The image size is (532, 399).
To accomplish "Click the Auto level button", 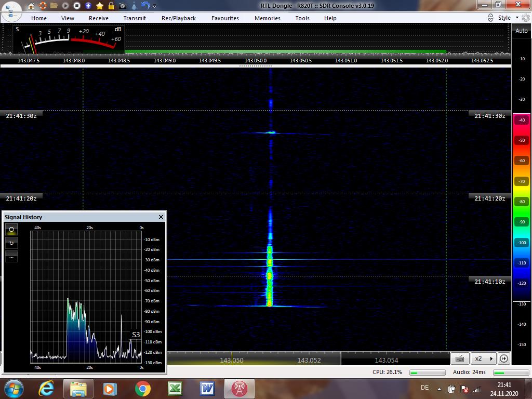I will [x=522, y=31].
